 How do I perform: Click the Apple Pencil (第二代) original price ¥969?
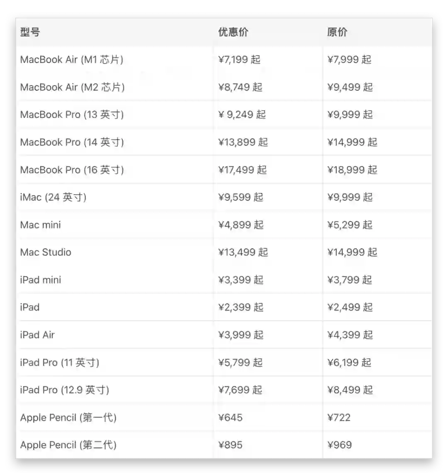[x=339, y=445]
